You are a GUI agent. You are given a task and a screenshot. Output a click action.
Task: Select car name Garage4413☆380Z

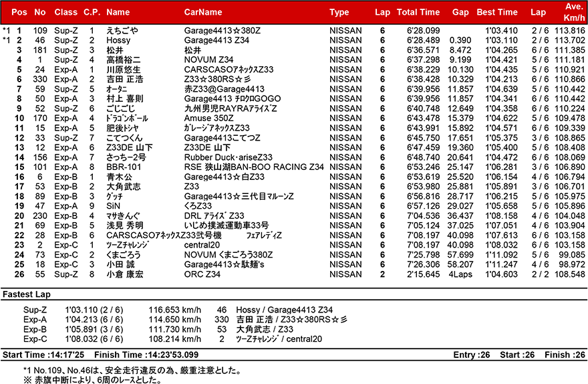point(222,30)
